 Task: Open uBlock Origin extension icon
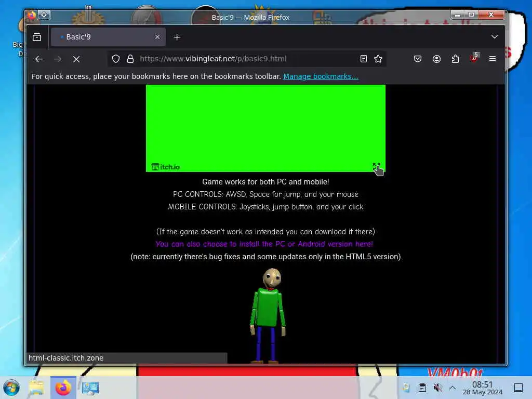tap(474, 58)
